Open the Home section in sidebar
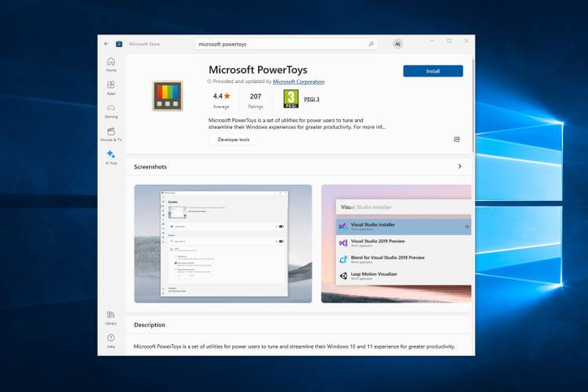The image size is (588, 392). click(111, 64)
